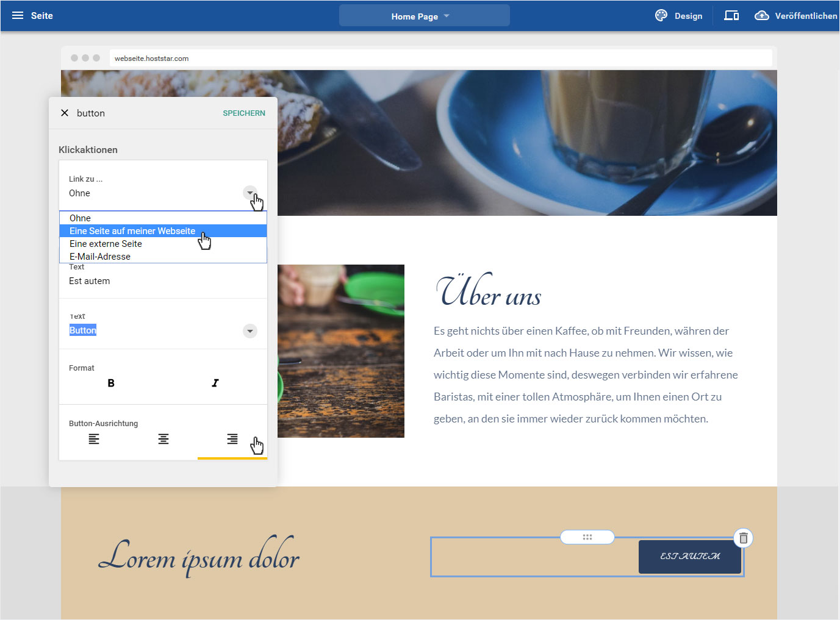Click the Button-Ausrichtung label
The height and width of the screenshot is (620, 840).
[x=103, y=424]
